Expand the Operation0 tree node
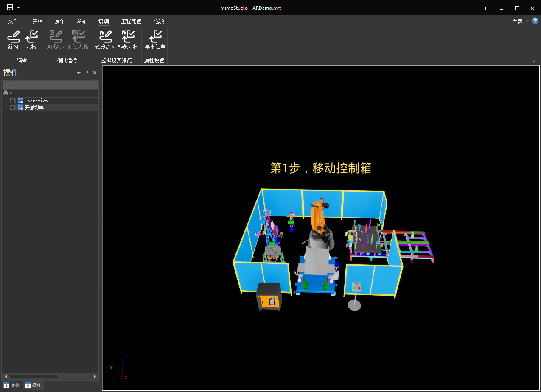Image resolution: width=541 pixels, height=392 pixels. click(6, 101)
